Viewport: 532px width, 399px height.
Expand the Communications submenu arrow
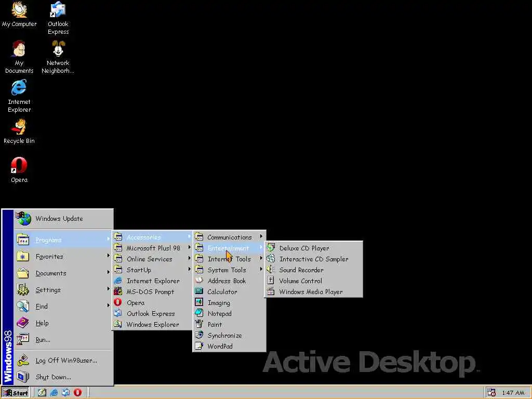(x=261, y=236)
